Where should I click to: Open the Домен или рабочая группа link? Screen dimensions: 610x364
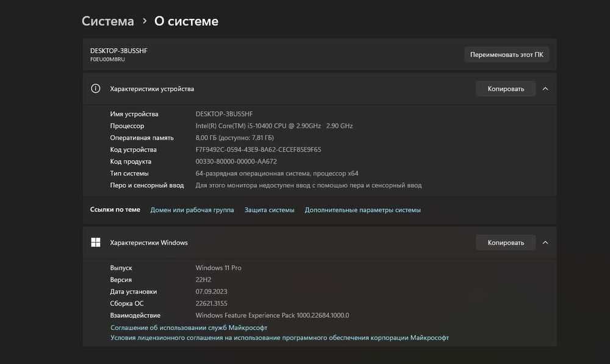[x=192, y=210]
